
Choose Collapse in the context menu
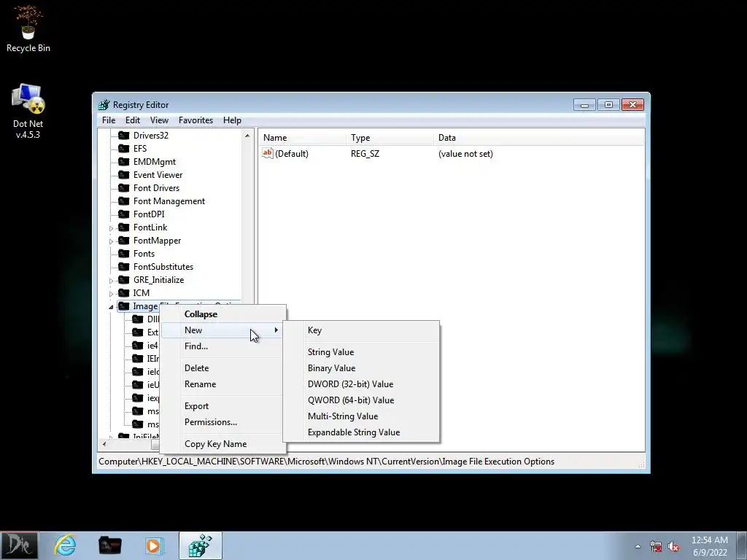(223, 314)
